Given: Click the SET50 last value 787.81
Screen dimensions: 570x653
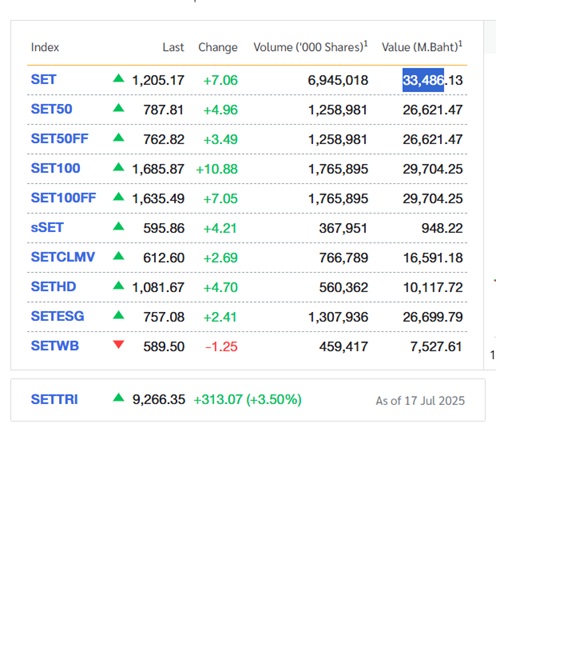Looking at the screenshot, I should tap(164, 110).
